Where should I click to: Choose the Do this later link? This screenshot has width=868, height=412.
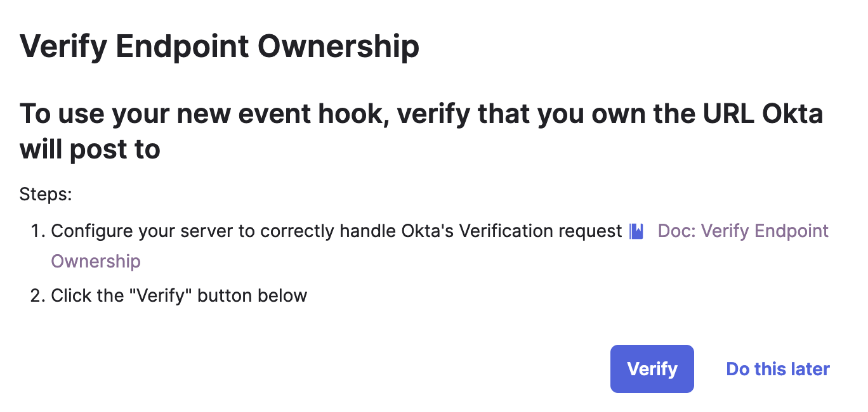tap(778, 369)
